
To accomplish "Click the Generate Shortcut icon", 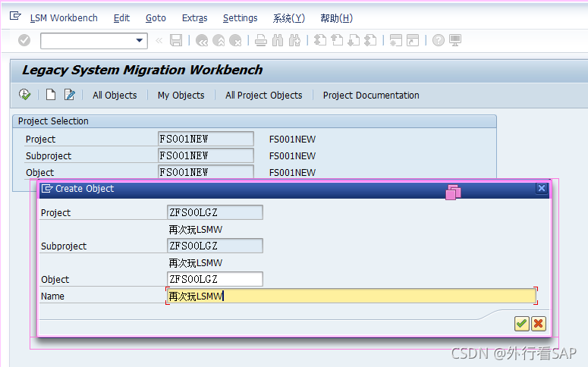I will [x=413, y=40].
